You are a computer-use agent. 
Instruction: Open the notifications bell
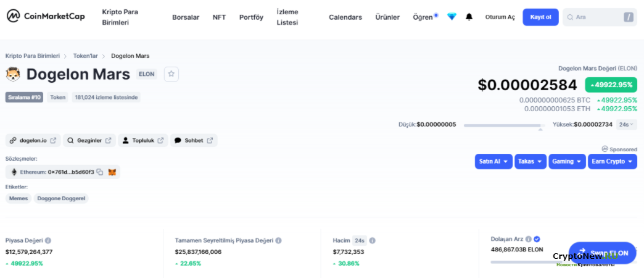(469, 17)
